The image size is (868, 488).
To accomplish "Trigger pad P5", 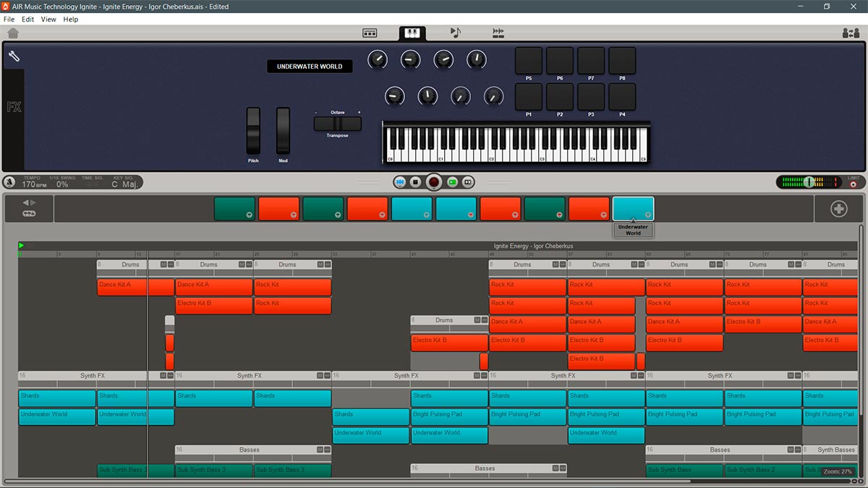I will tap(529, 61).
